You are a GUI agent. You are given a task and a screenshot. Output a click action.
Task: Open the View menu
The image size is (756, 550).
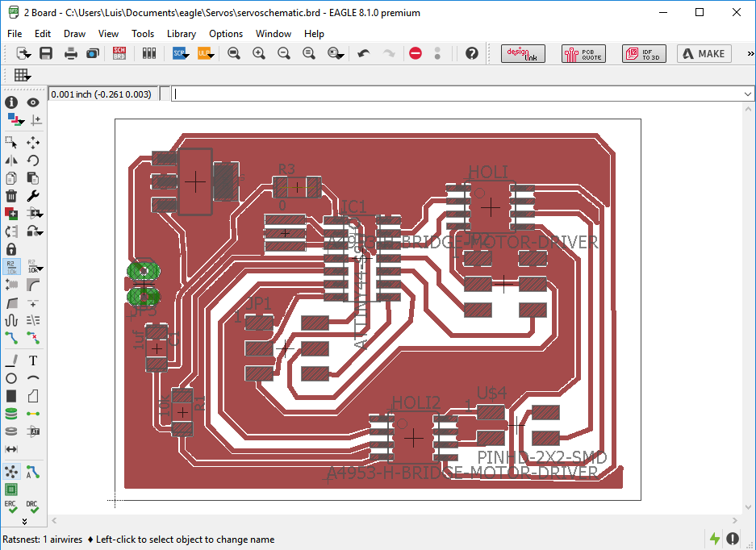[x=108, y=34]
